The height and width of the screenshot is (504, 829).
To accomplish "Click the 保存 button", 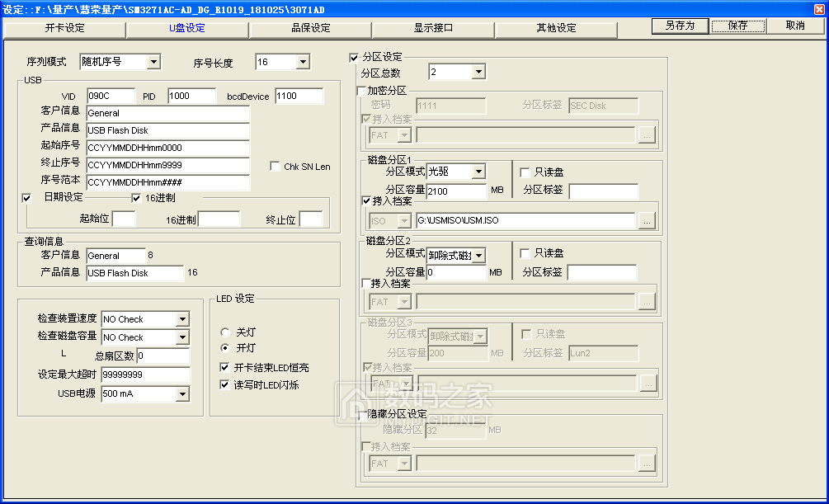I will coord(737,26).
